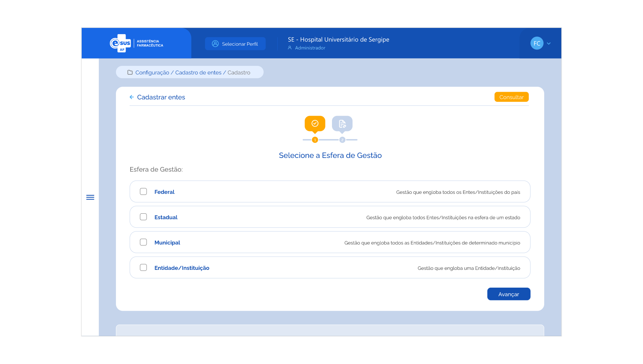Click the person icon beside Administrador
The width and height of the screenshot is (643, 364).
pos(290,48)
